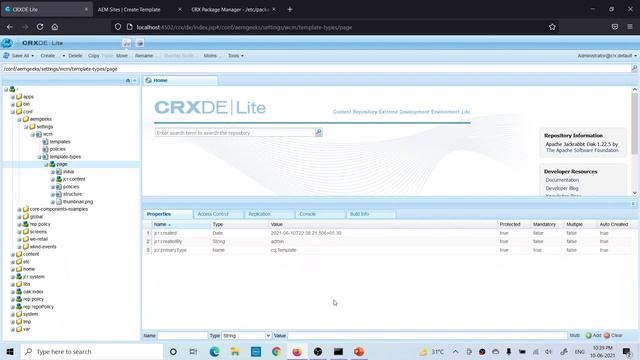Click the Copy toolbar button
640x360 pixels.
pos(93,56)
